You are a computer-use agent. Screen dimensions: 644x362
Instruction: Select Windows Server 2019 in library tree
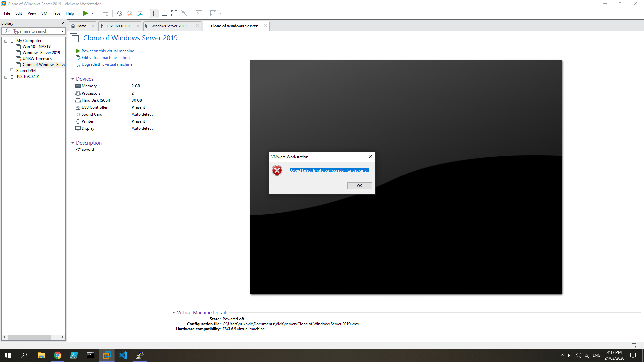41,53
